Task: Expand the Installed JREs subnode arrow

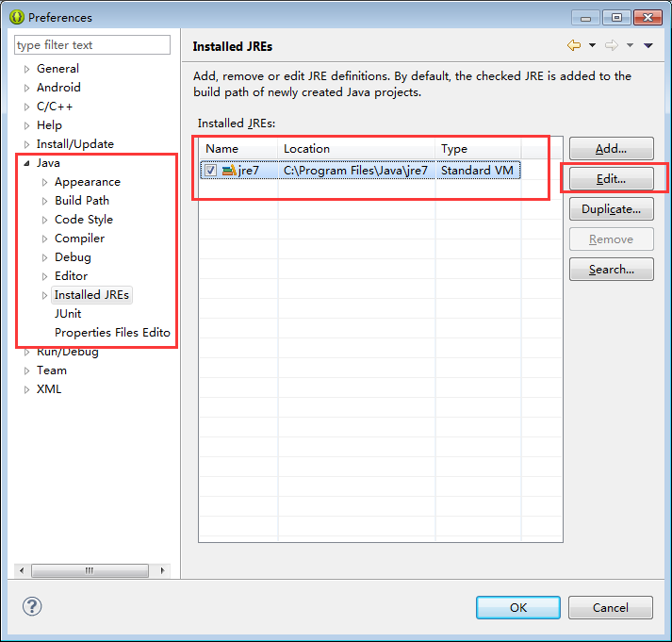Action: pos(44,295)
